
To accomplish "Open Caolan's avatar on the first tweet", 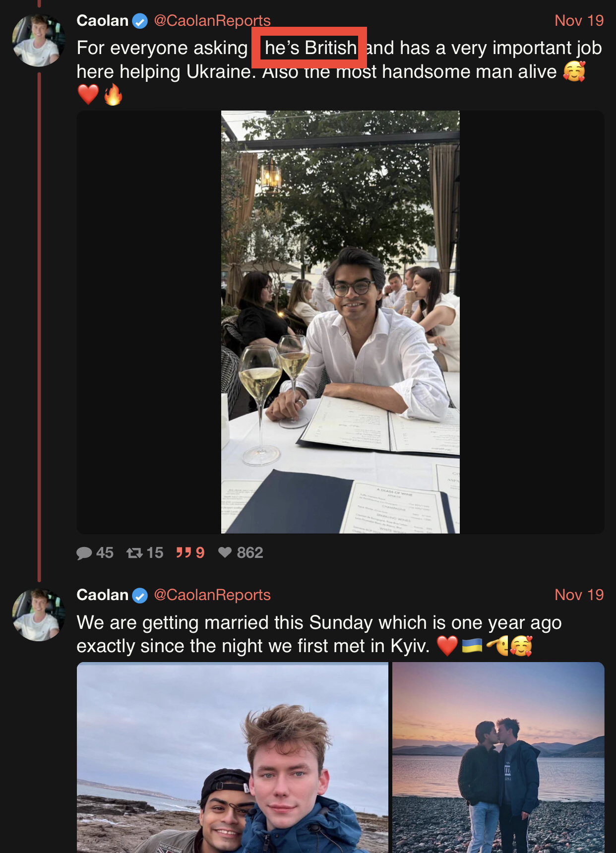I will coord(39,40).
